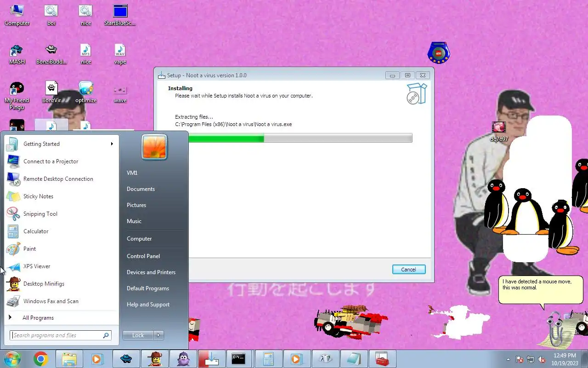The width and height of the screenshot is (588, 368).
Task: Open XPS Viewer from Start menu
Action: coord(61,266)
